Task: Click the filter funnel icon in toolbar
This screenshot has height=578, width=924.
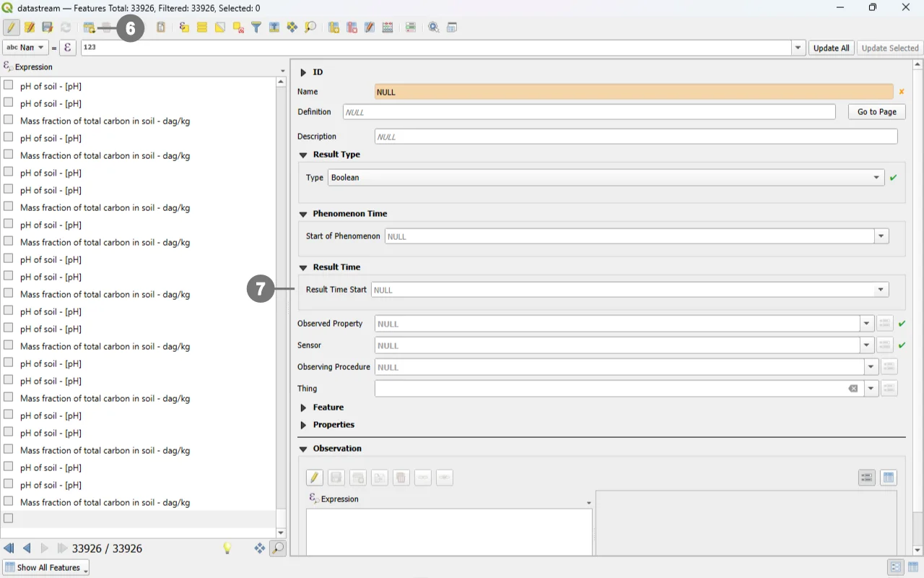Action: [256, 27]
